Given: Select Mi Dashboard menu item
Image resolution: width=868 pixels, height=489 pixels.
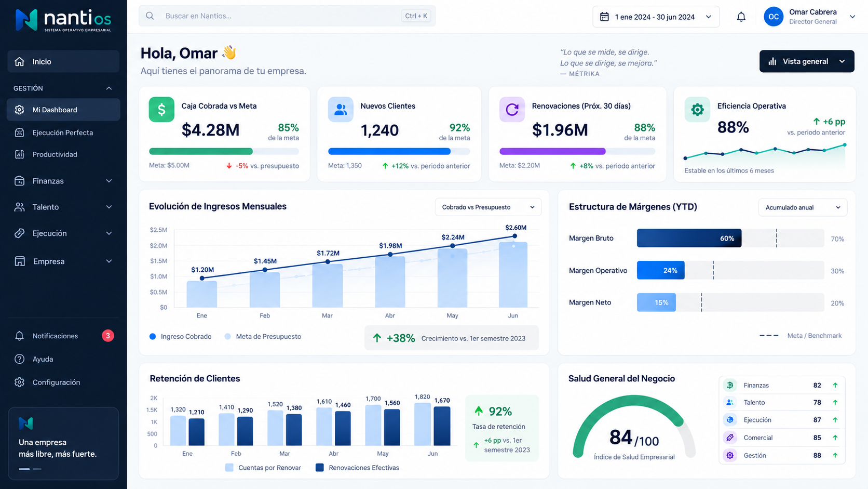Looking at the screenshot, I should tap(63, 110).
